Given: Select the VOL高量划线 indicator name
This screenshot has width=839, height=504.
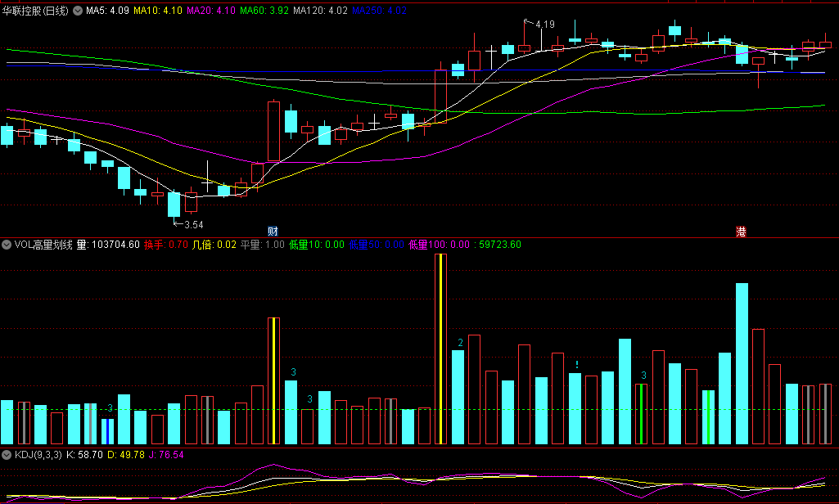Looking at the screenshot, I should (x=43, y=245).
